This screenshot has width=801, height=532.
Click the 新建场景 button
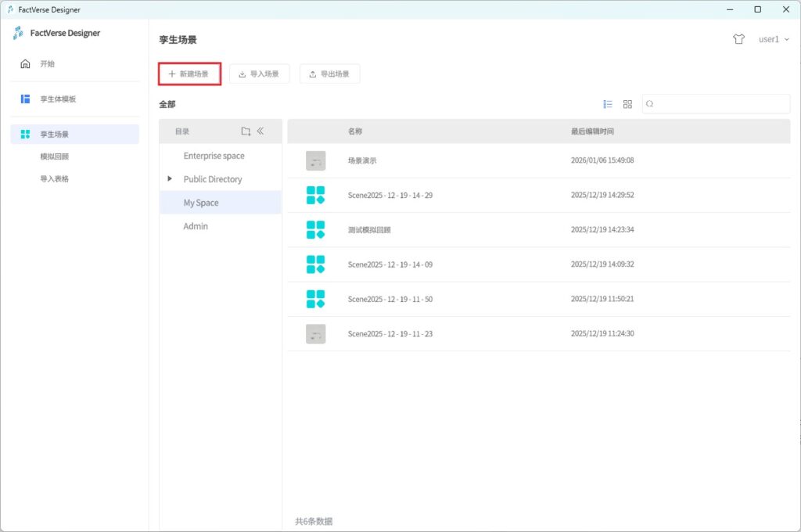[189, 74]
